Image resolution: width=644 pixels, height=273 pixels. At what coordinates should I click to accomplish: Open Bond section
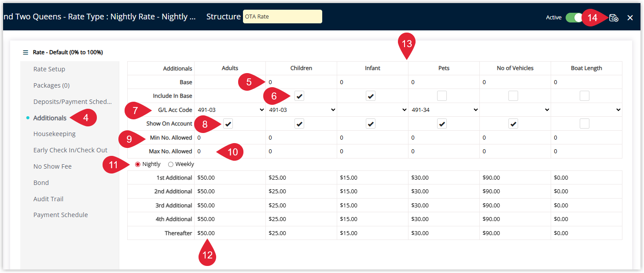41,183
